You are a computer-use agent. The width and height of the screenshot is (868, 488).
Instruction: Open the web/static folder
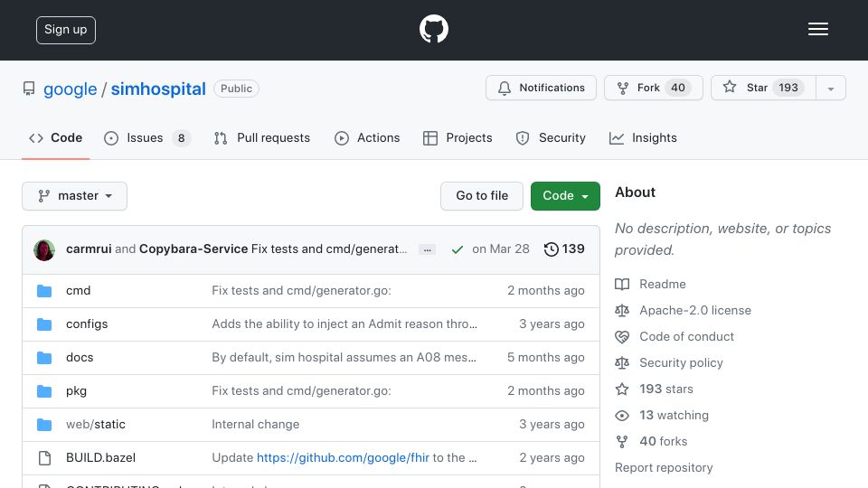(96, 425)
